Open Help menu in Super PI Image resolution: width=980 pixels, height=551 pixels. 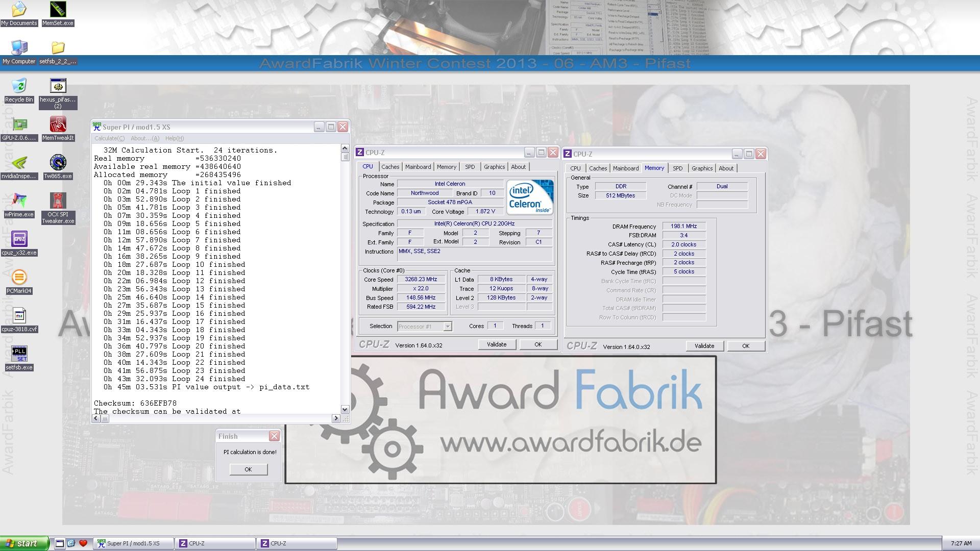pos(174,138)
